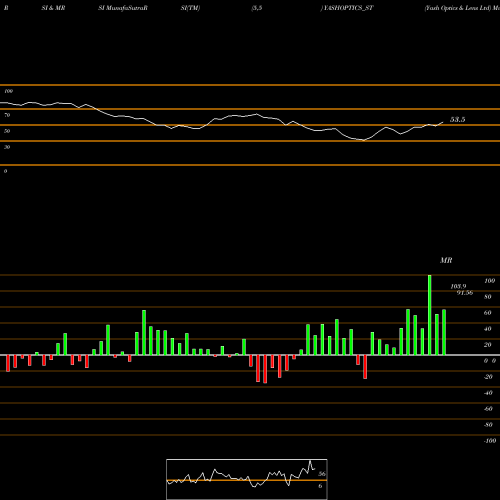Viewport: 500px width, 500px height.
Task: Click the Yash Optics & Lens Ltd text
Action: click(x=458, y=8)
